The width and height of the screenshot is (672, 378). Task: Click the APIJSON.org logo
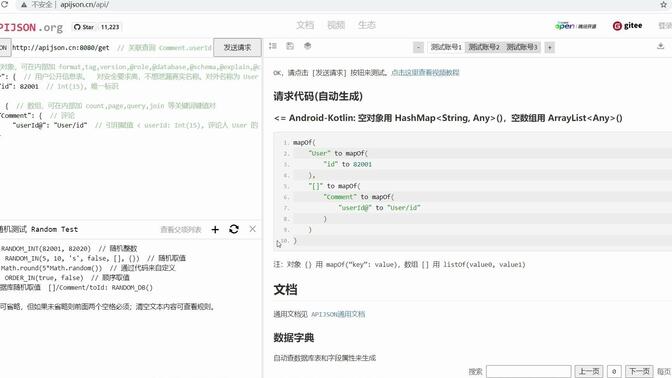(31, 27)
